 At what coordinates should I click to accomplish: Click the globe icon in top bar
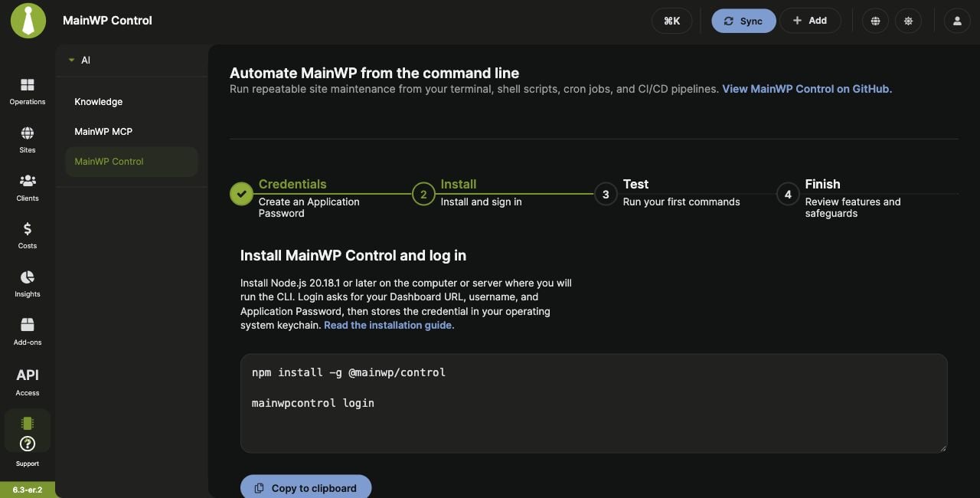click(875, 21)
